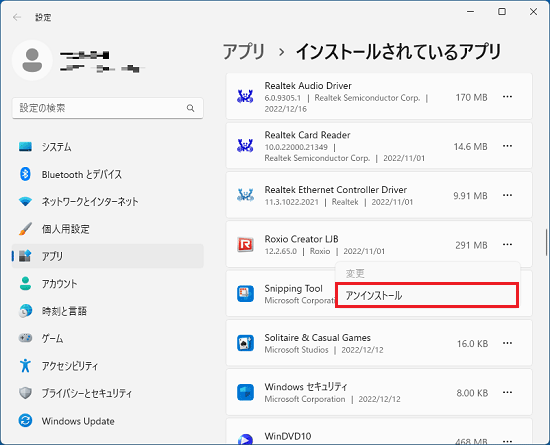Click the Realtek Audio Driver name
Screen dimensions: 550x445
308,86
